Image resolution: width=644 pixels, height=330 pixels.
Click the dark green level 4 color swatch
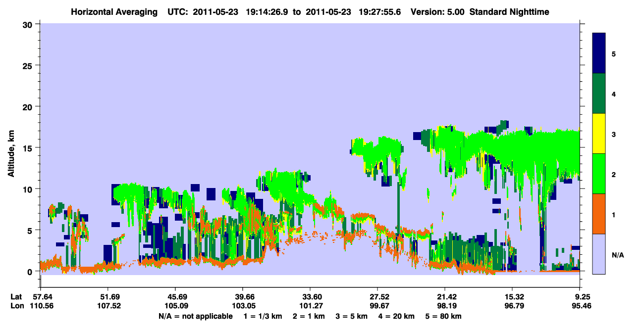click(x=599, y=93)
